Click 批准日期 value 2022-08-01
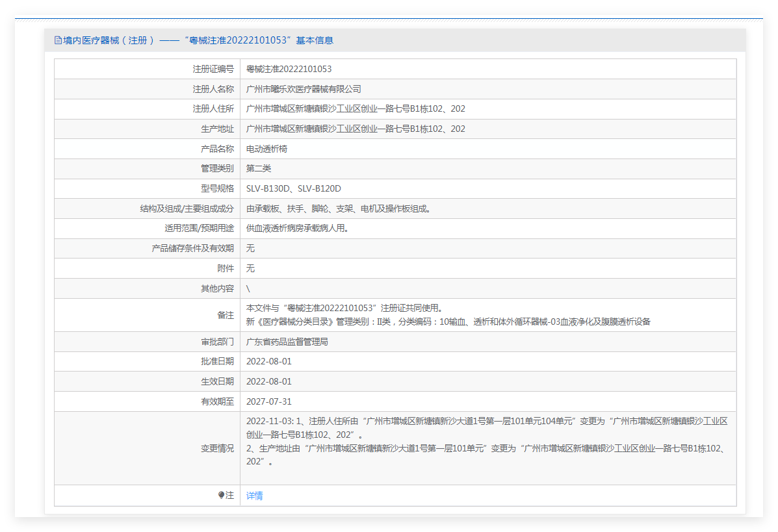The width and height of the screenshot is (778, 532). (x=269, y=361)
